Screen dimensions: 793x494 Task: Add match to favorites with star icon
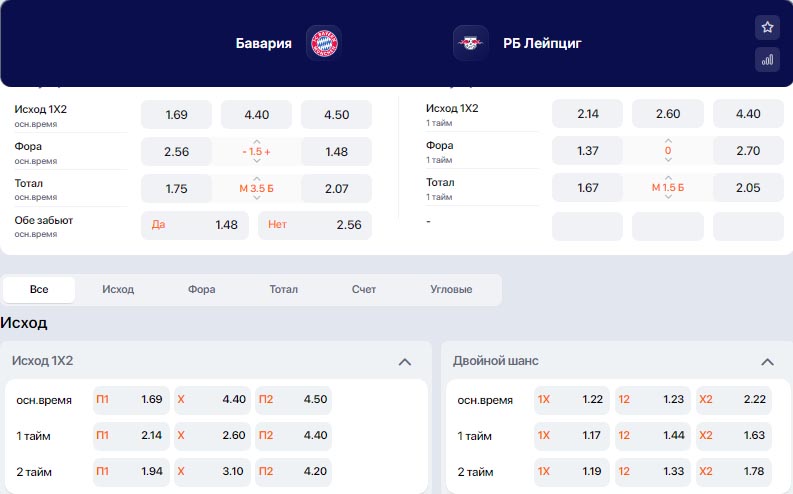(x=767, y=27)
